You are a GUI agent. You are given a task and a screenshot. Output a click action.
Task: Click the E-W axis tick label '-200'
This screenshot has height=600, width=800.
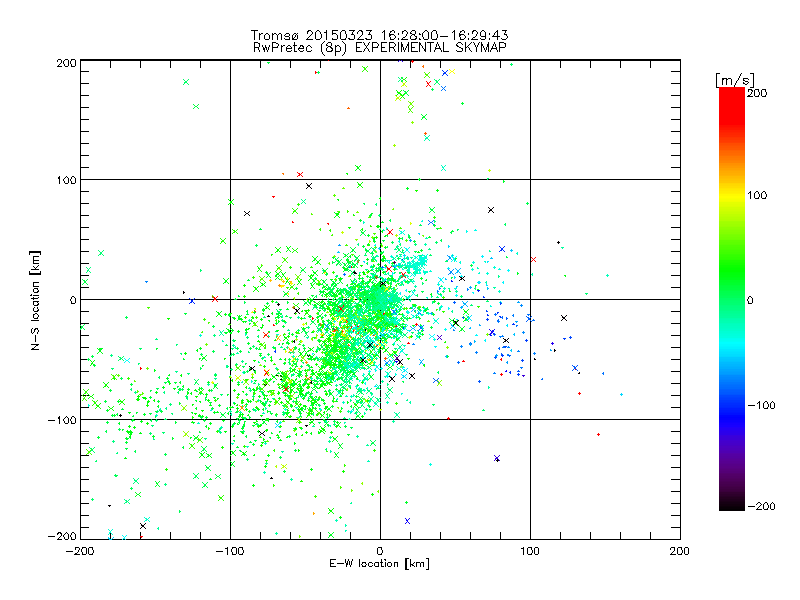tap(80, 551)
